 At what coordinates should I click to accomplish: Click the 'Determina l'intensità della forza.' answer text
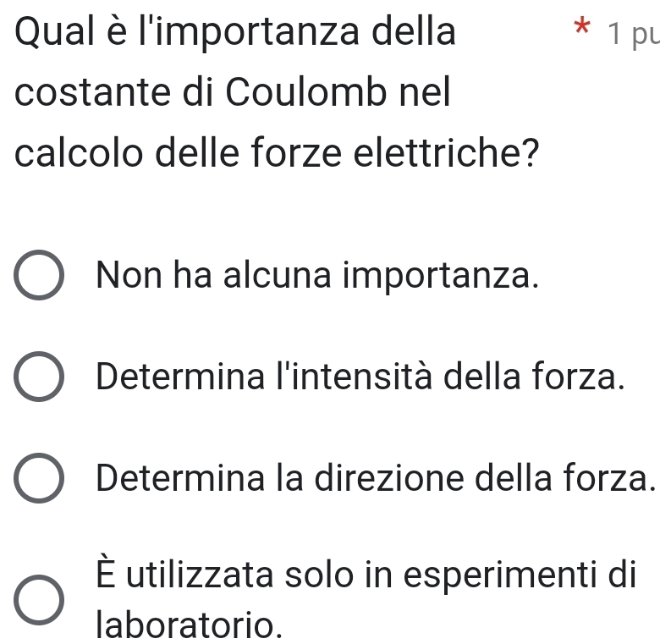coord(360,377)
